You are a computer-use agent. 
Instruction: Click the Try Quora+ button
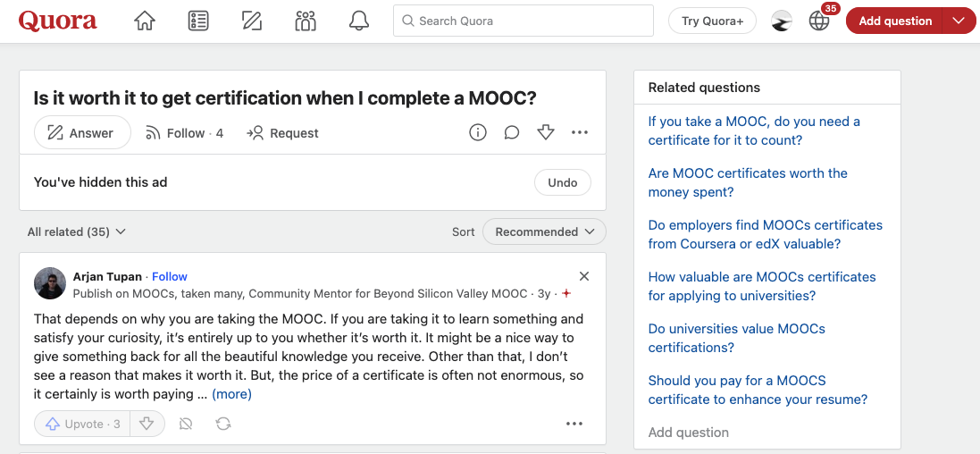pyautogui.click(x=713, y=21)
